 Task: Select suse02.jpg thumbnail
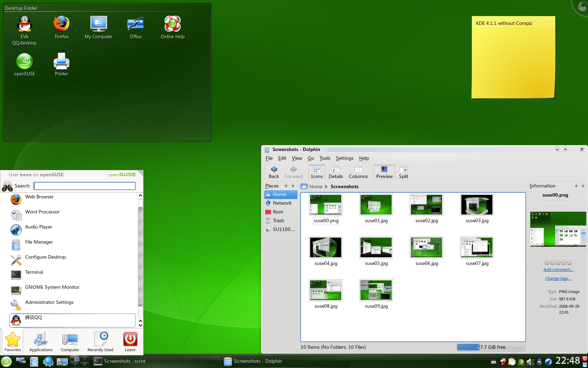click(427, 205)
